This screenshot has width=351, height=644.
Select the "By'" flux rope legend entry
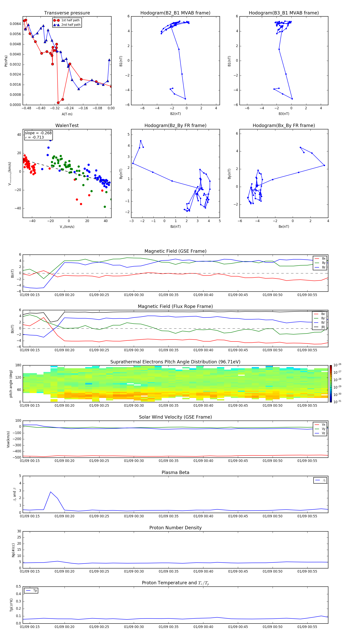(320, 318)
